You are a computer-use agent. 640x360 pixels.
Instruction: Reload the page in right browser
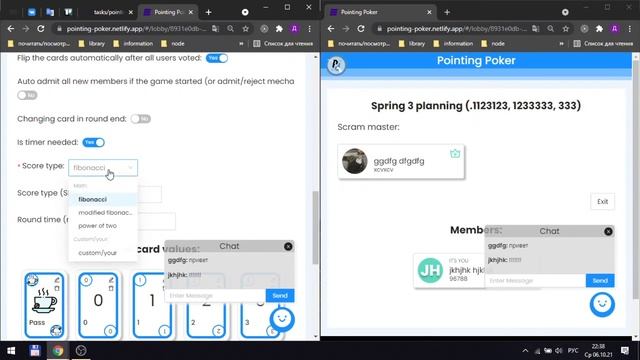point(361,29)
